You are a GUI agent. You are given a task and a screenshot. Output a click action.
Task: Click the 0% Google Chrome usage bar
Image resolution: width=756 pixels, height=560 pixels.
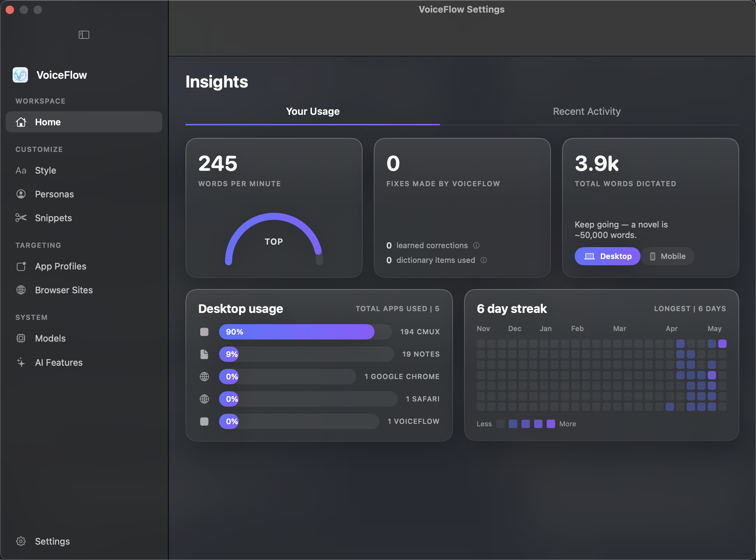pyautogui.click(x=287, y=377)
